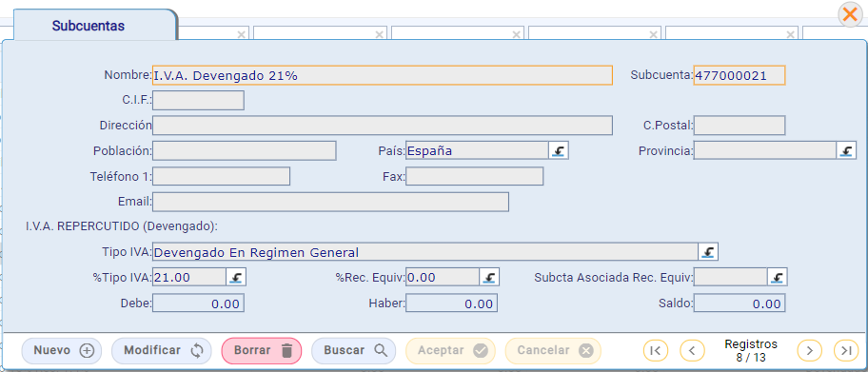
Task: Open the País lookup icon
Action: [559, 150]
